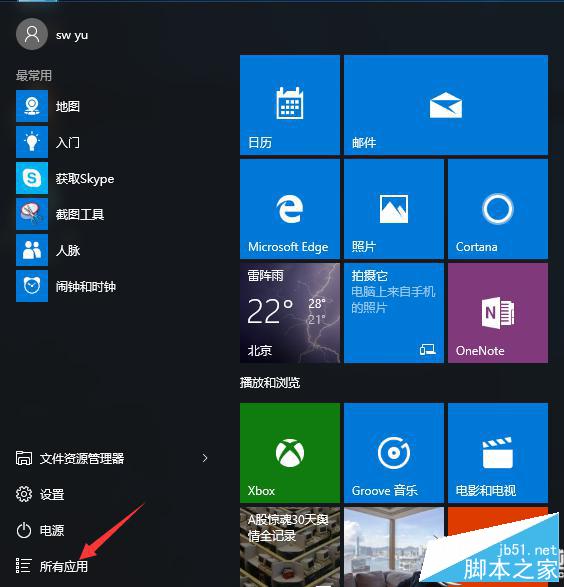Select the 获取Skype label
Screen dimensions: 564x587
click(x=85, y=179)
